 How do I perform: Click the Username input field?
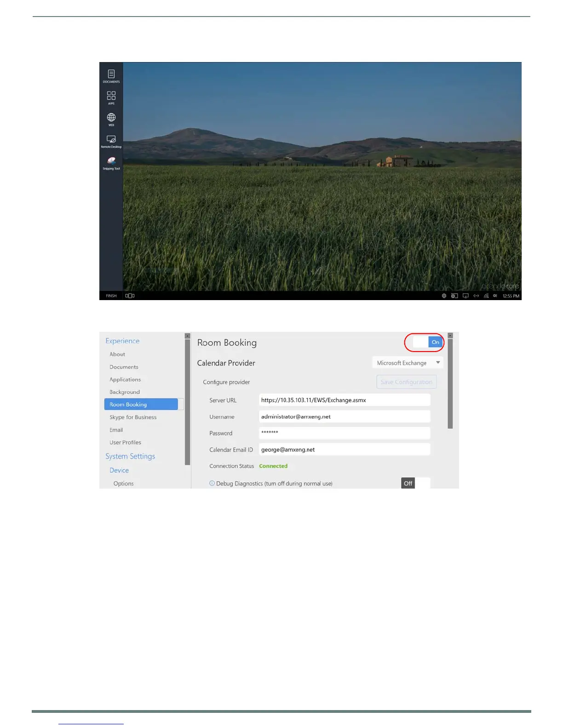click(x=345, y=416)
